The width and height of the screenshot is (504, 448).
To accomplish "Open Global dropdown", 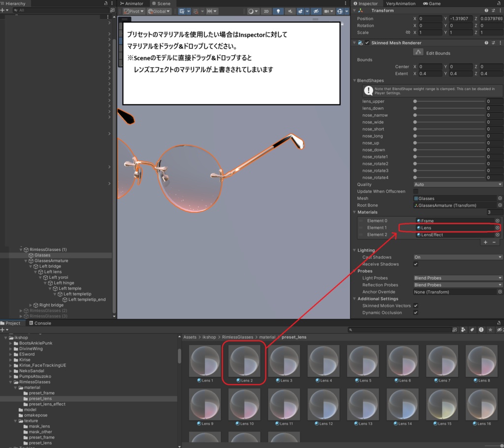I will [x=158, y=11].
